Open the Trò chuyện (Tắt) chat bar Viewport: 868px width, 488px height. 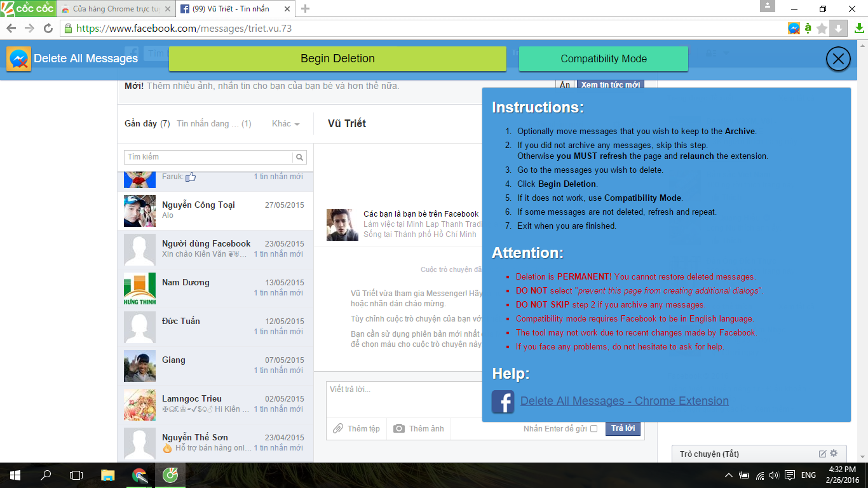click(x=759, y=454)
